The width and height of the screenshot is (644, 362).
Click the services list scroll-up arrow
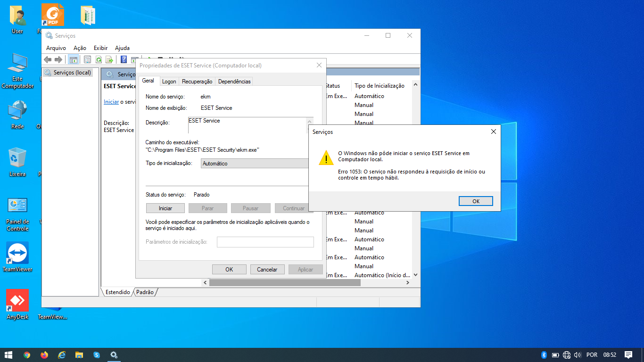[415, 86]
